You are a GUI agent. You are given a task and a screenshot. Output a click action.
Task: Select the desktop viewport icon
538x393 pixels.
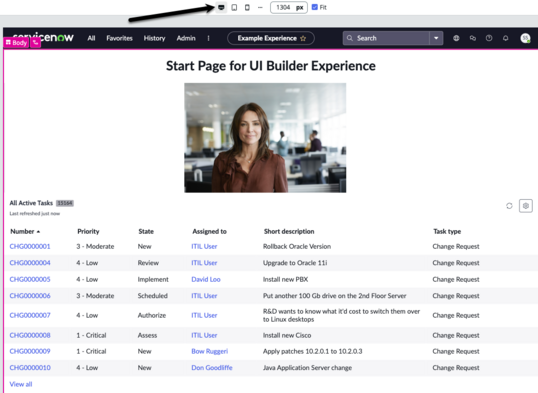(221, 7)
